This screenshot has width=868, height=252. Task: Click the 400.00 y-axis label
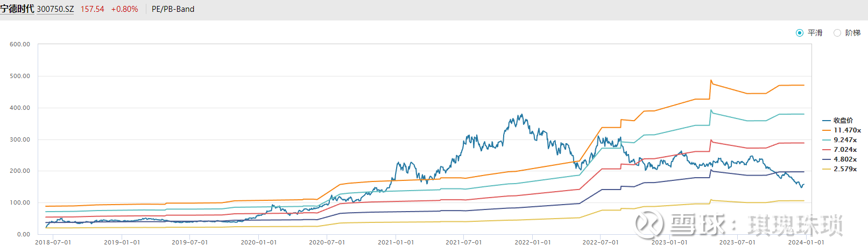[x=20, y=108]
